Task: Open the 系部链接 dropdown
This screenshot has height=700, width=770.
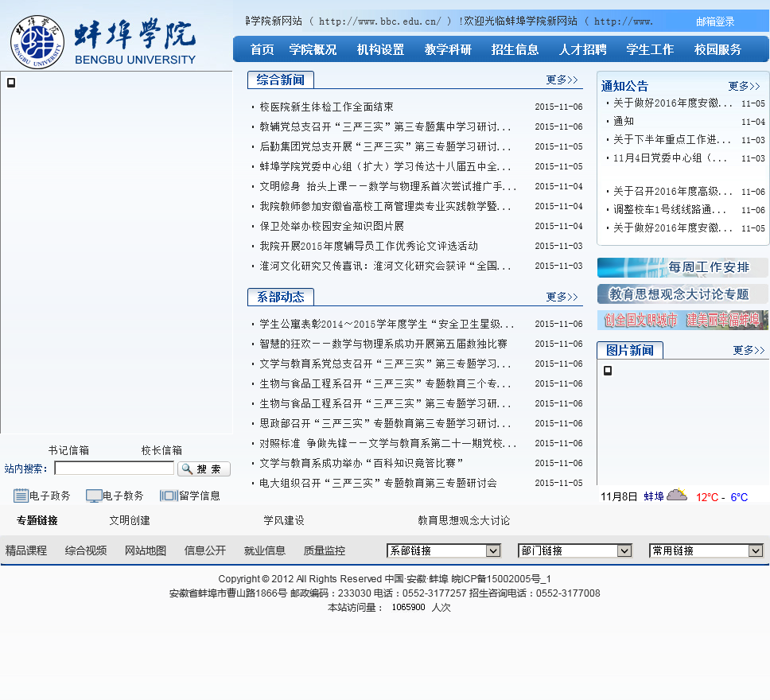Action: pos(444,550)
